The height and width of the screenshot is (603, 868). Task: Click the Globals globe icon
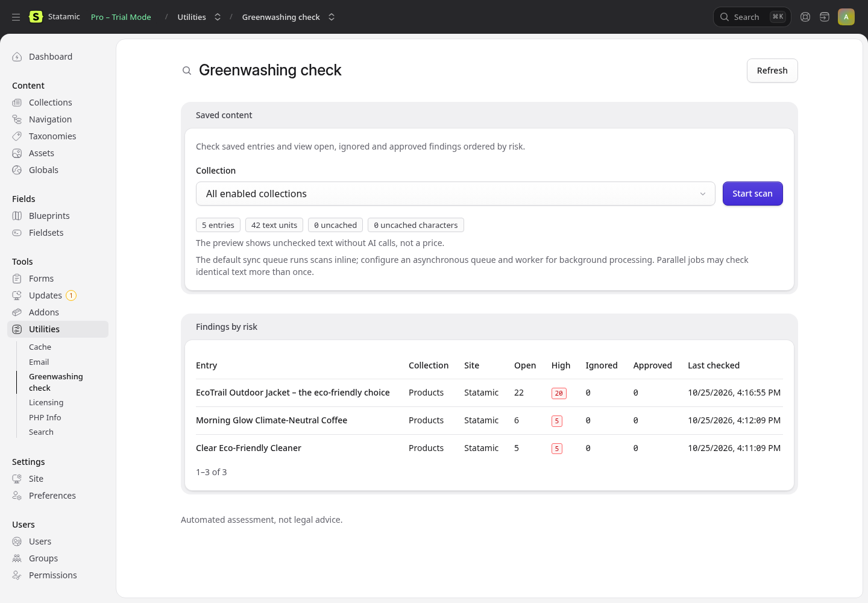click(x=17, y=170)
